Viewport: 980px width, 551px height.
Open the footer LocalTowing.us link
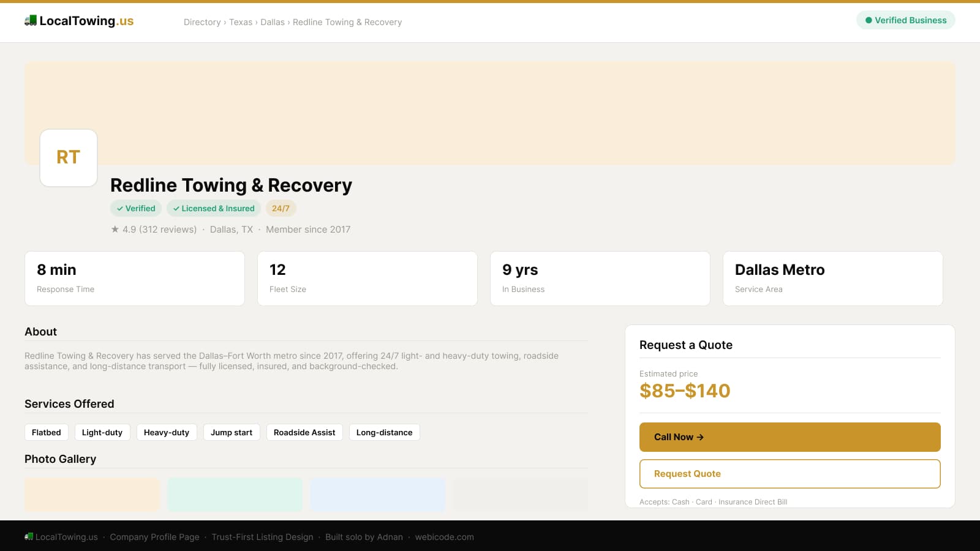tap(67, 537)
